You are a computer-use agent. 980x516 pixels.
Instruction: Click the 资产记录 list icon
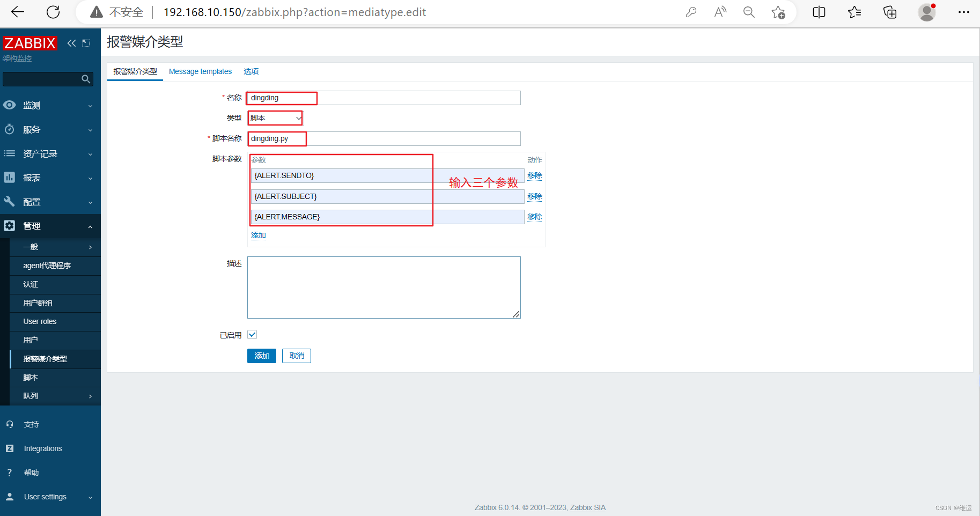[10, 153]
